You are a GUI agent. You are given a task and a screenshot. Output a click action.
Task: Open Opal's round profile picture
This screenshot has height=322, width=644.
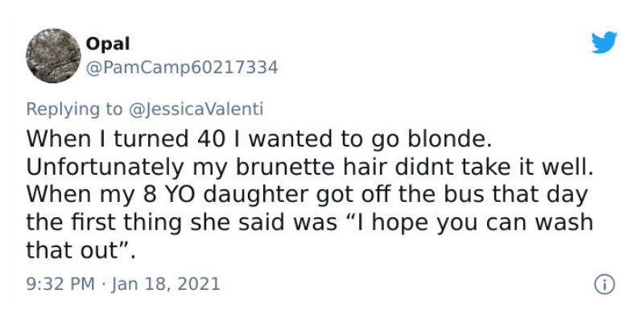point(53,56)
